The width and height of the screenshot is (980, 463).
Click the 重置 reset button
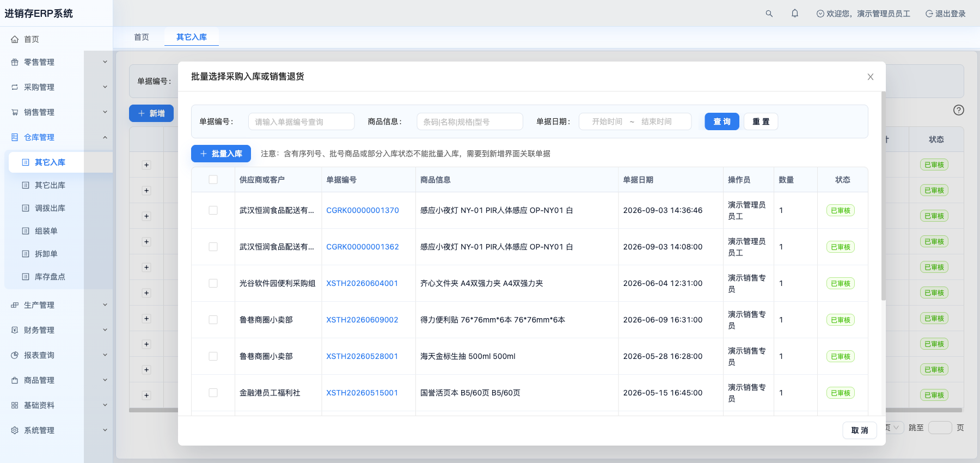[761, 121]
